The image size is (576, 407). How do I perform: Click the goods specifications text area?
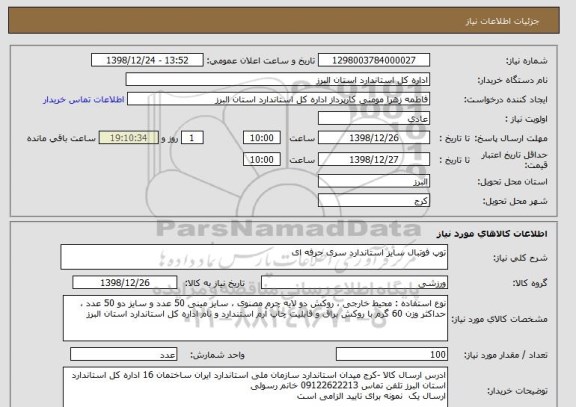(x=255, y=318)
